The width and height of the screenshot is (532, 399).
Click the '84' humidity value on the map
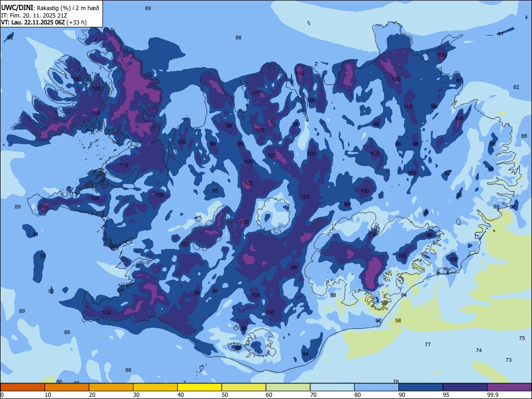404,295
